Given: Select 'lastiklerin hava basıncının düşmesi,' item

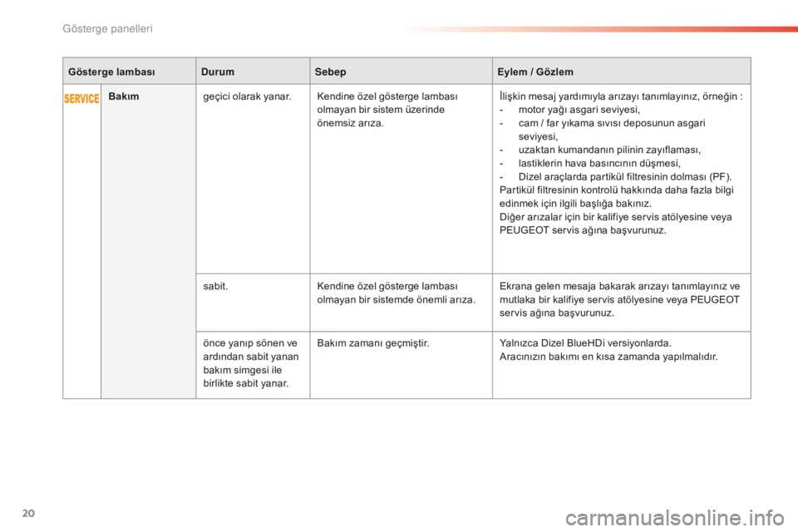Looking at the screenshot, I should 599,164.
